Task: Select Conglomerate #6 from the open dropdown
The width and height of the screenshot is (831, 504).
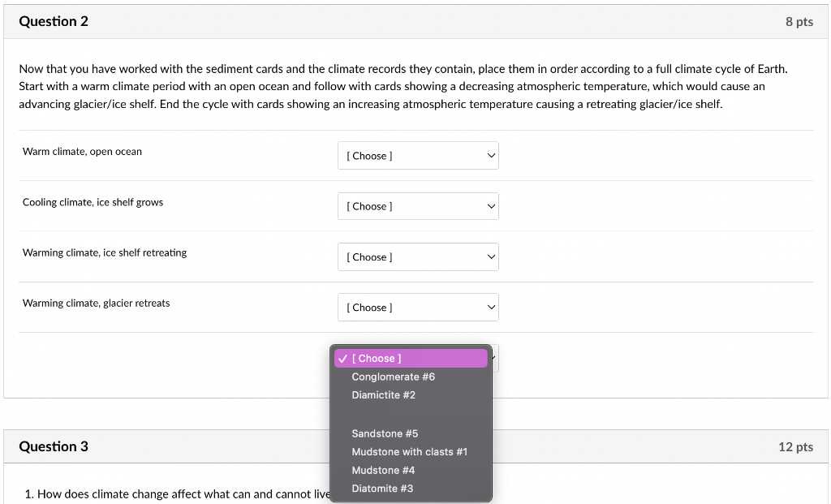Action: coord(393,377)
